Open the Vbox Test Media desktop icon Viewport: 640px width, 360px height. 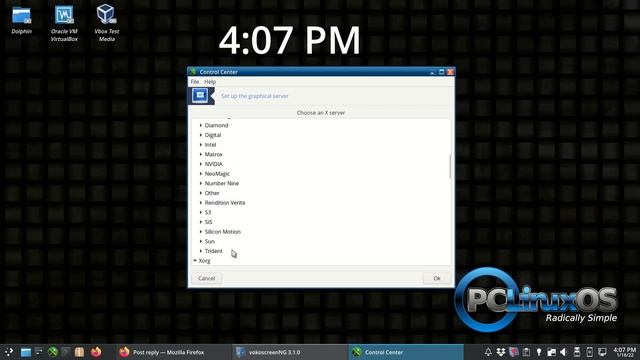pos(106,23)
